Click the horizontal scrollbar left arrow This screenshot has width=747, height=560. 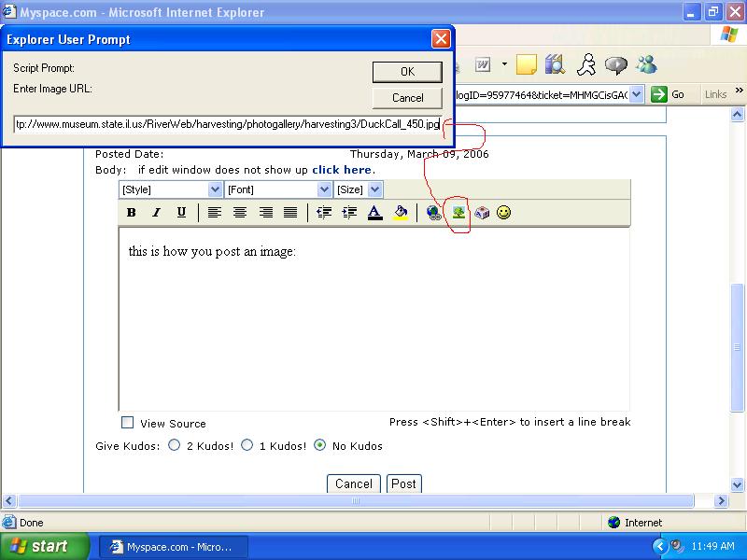click(x=9, y=500)
